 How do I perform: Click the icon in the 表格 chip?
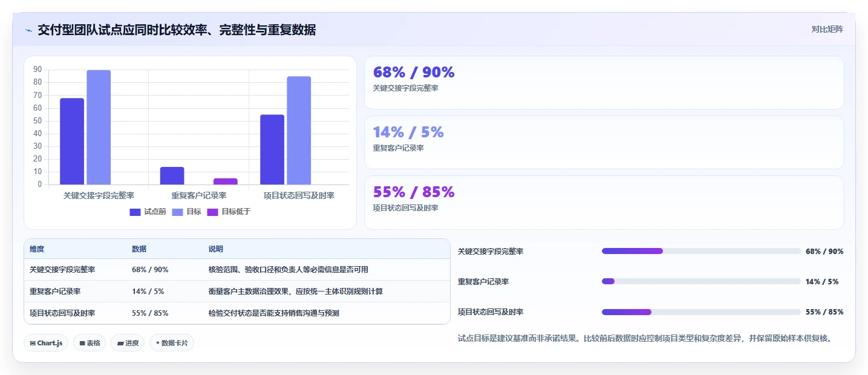82,343
